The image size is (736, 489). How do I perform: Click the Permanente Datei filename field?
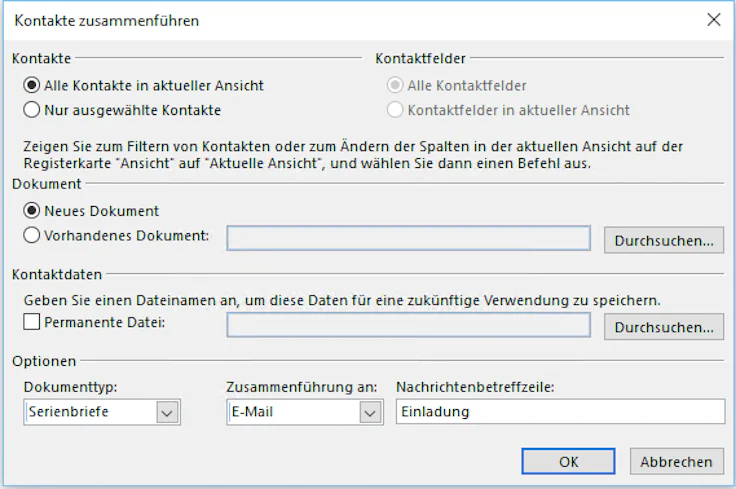tap(408, 325)
